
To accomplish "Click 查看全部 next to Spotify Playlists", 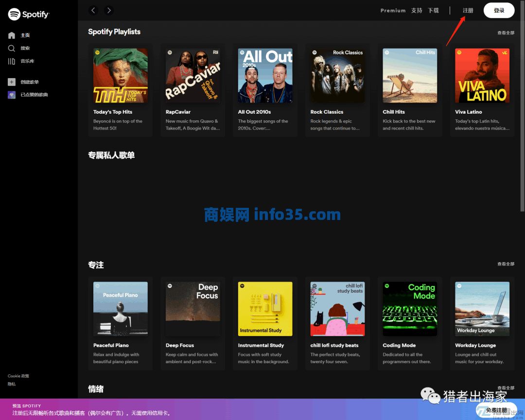I will (506, 33).
